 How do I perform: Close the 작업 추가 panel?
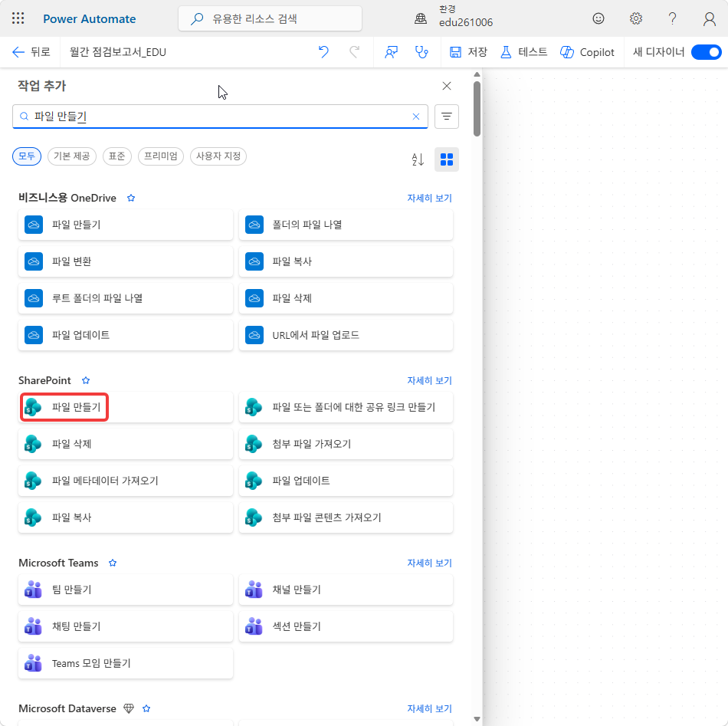point(447,86)
